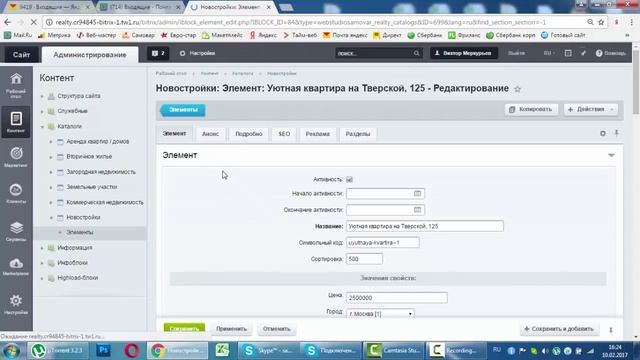640x360 pixels.
Task: Open the Город dropdown
Action: (x=380, y=313)
